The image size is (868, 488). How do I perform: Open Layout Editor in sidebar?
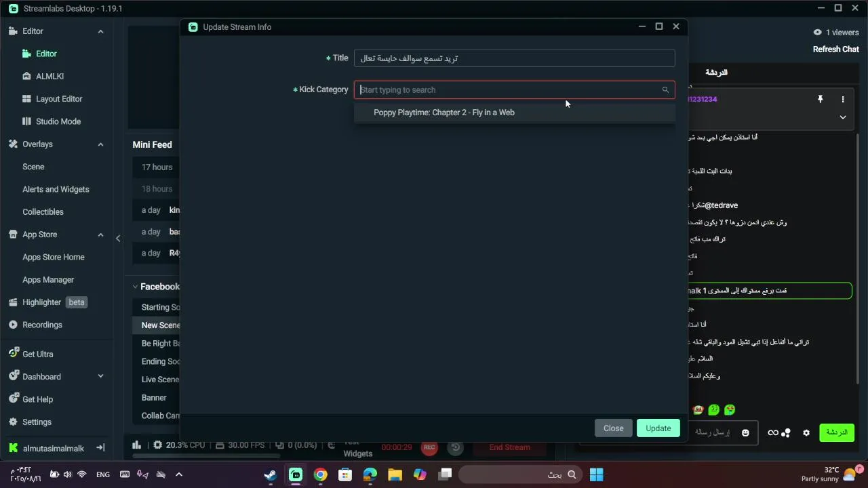52,98
